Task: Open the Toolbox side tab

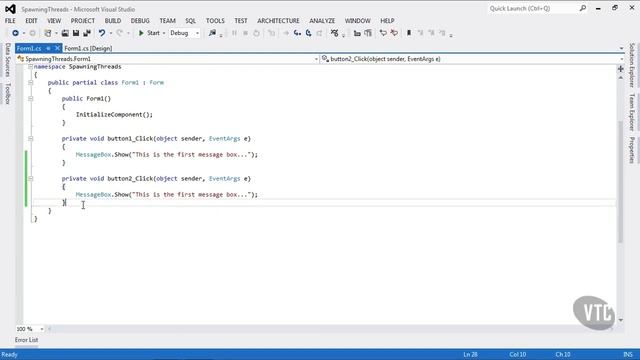Action: 7,93
